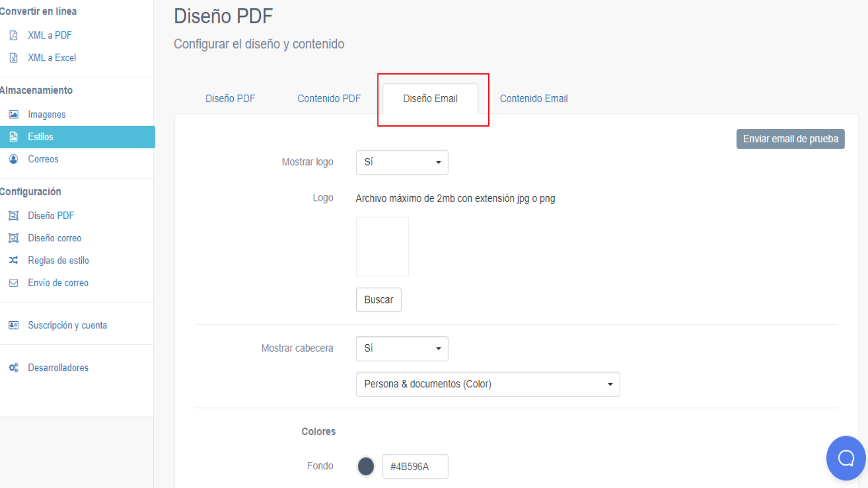
Task: Click the XML a Excel file icon
Action: click(x=14, y=58)
